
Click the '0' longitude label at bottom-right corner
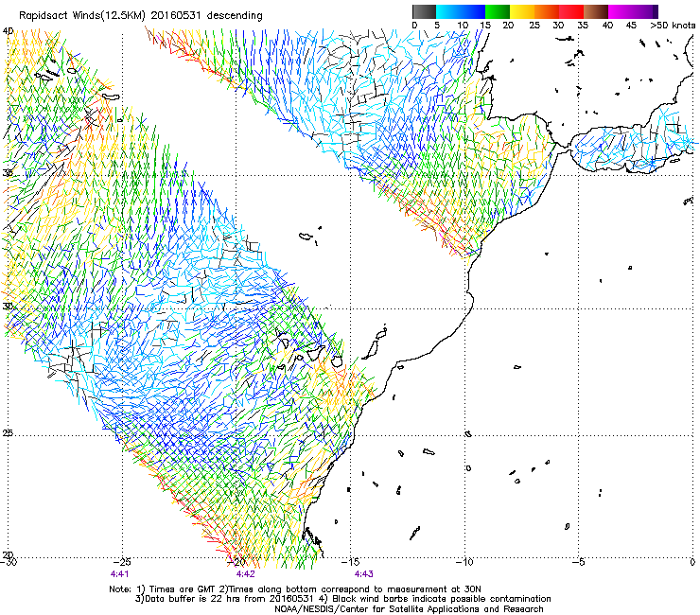click(x=692, y=562)
